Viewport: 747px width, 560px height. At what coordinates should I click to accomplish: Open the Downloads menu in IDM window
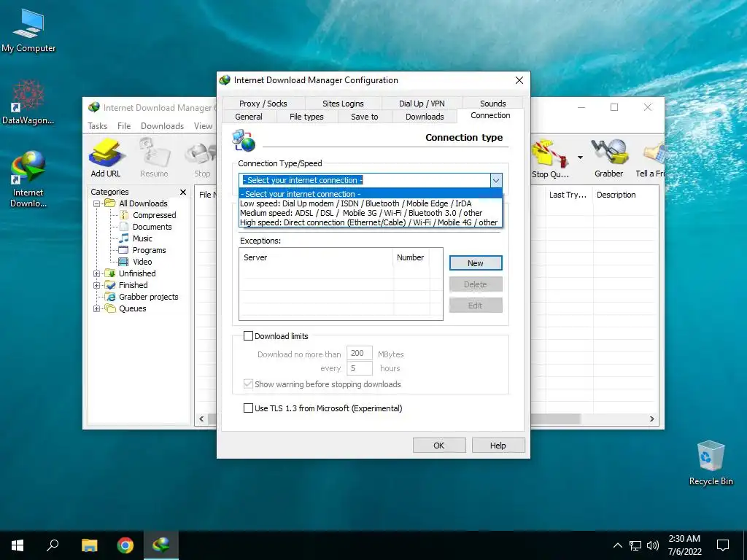pyautogui.click(x=162, y=126)
